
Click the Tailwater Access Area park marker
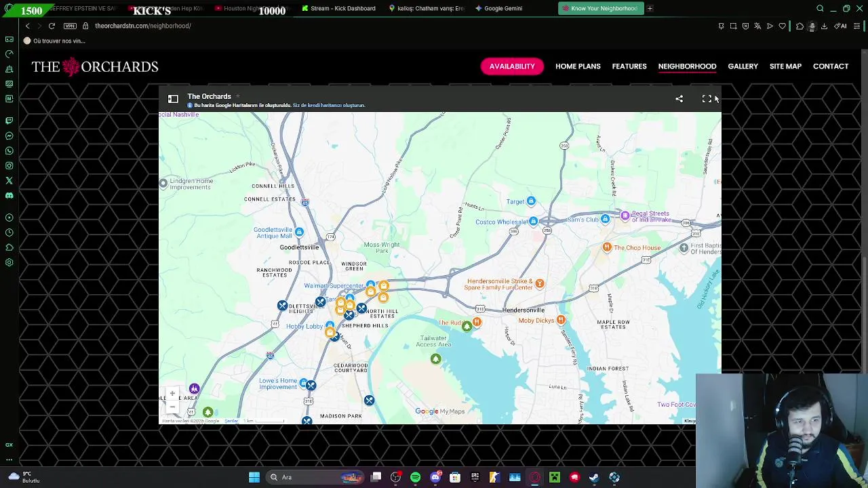[x=435, y=359]
